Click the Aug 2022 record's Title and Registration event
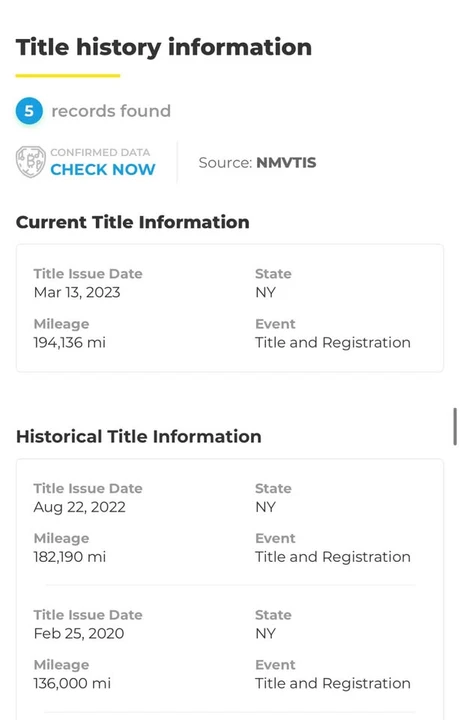This screenshot has height=720, width=460. [333, 557]
